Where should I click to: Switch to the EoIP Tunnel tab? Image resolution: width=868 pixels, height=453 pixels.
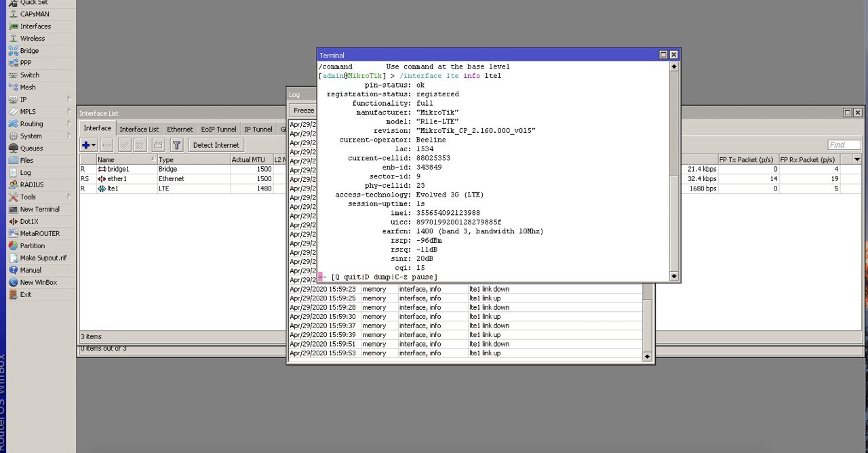(x=219, y=129)
